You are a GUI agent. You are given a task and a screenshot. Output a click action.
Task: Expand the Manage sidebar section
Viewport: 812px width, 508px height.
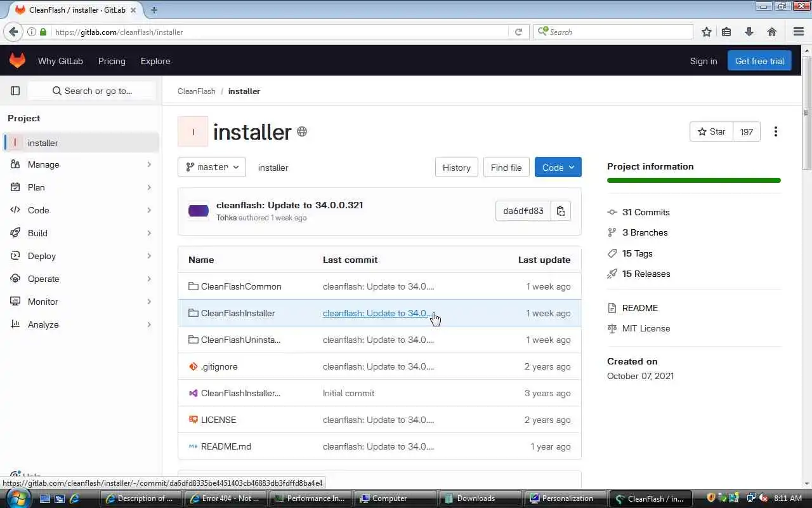click(x=81, y=164)
